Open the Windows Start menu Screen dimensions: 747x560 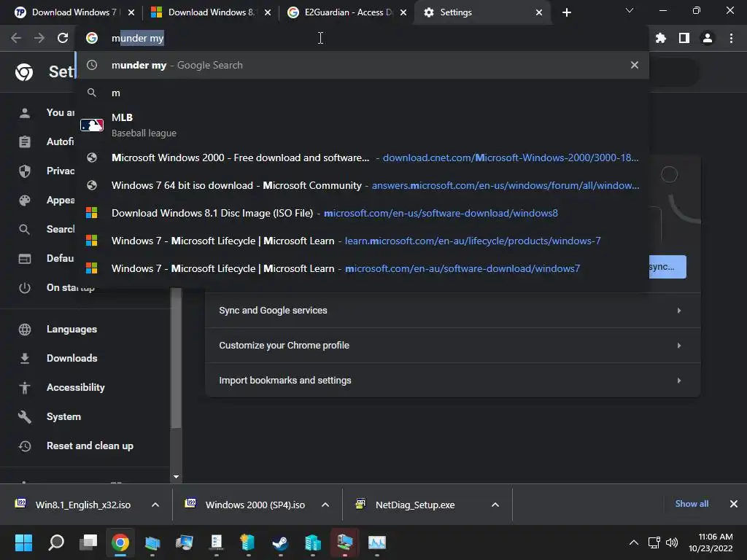coord(23,542)
